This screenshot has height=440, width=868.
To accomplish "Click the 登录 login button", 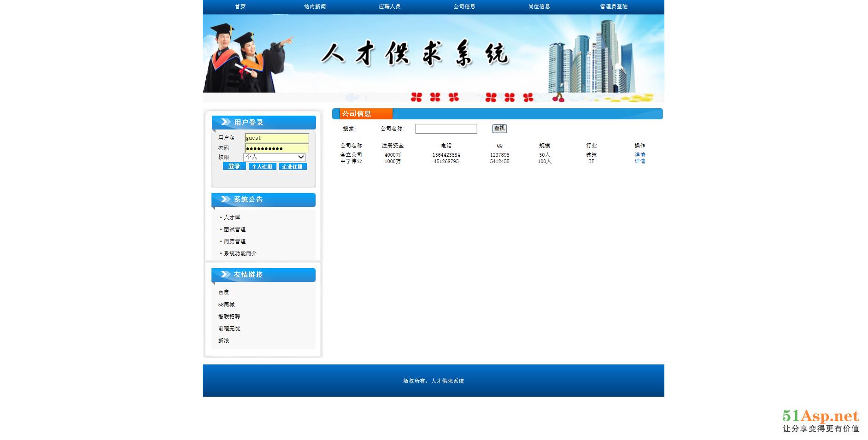I will (x=234, y=166).
